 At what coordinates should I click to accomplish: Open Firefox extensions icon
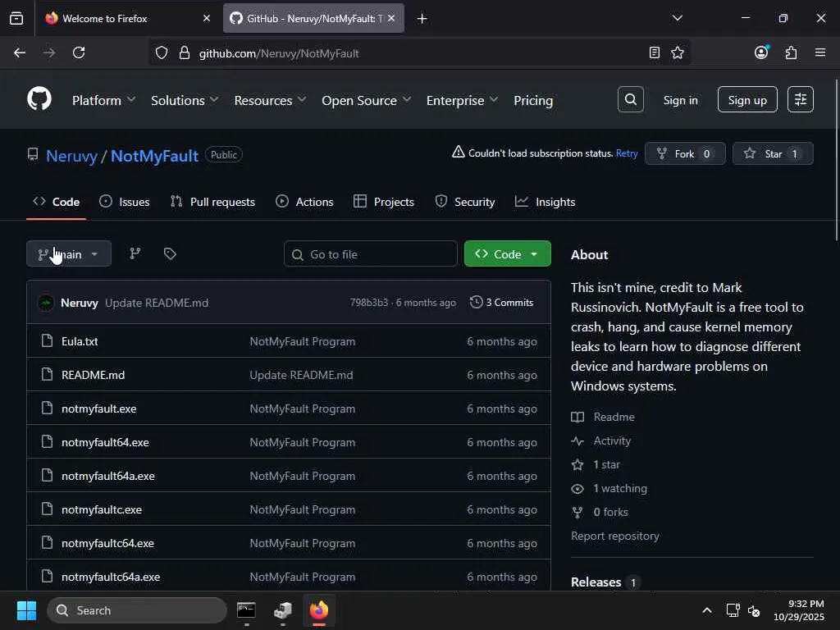coord(792,52)
